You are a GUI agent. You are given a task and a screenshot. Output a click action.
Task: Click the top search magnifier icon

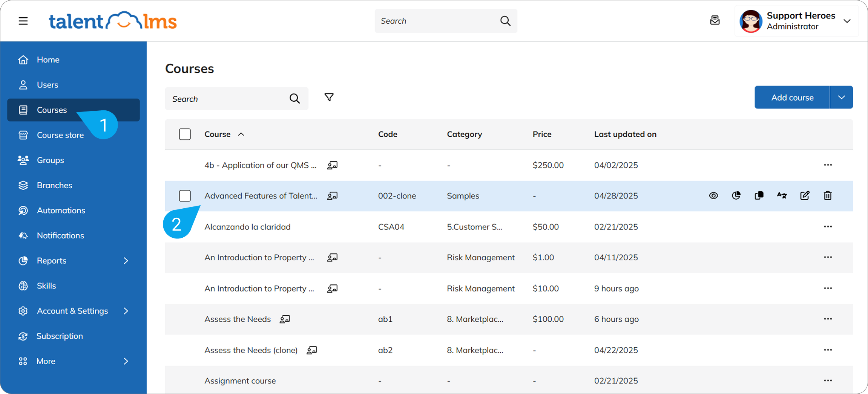(x=505, y=21)
